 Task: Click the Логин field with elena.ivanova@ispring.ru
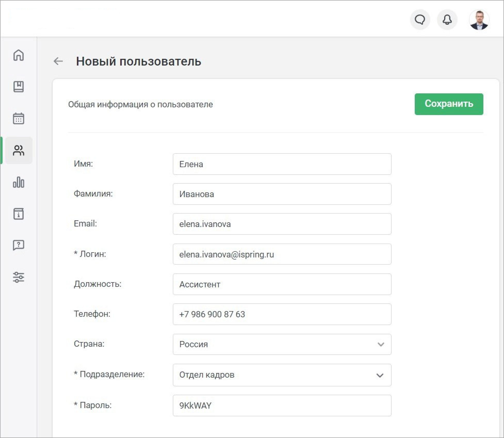click(x=282, y=254)
